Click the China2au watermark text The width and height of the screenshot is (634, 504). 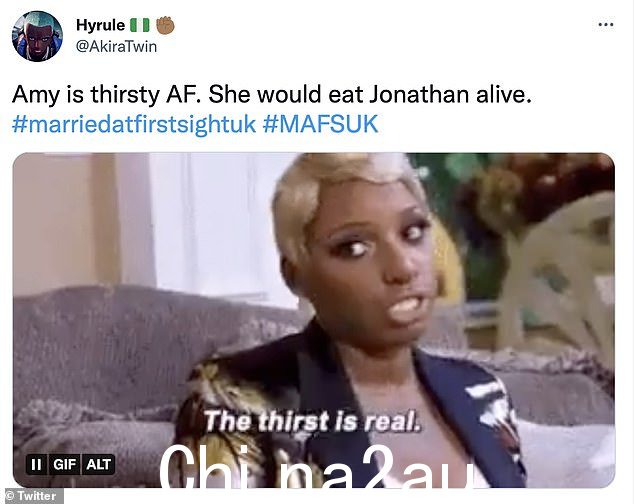(315, 467)
